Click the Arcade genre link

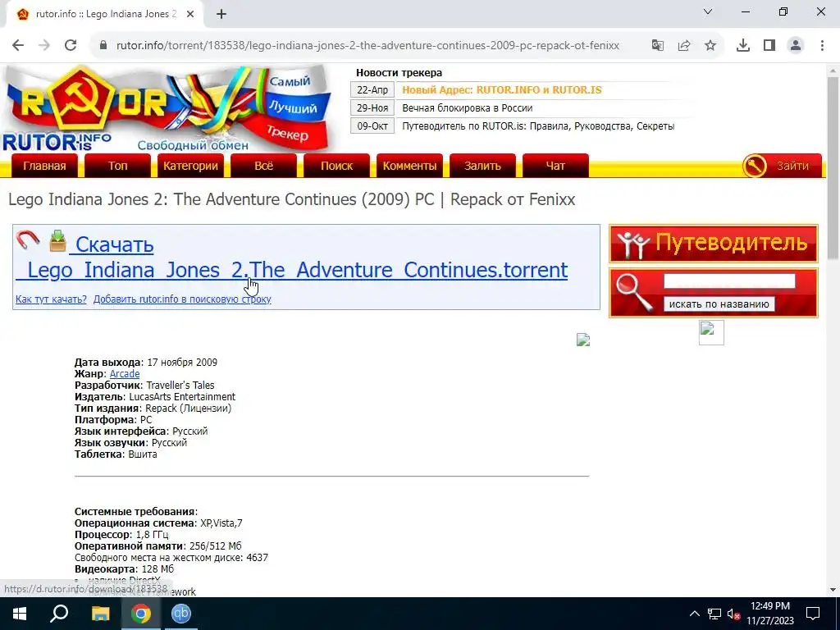coord(125,374)
